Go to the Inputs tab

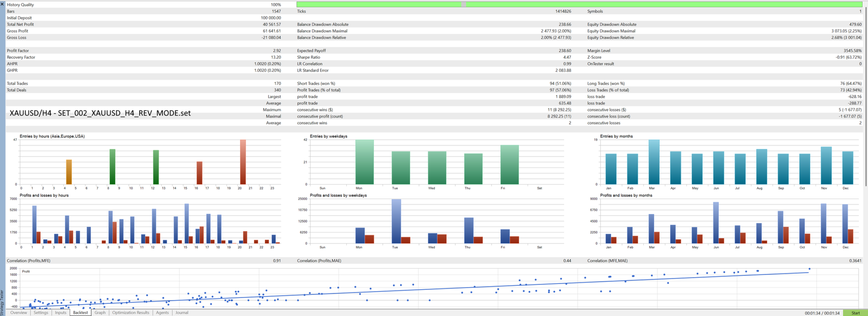[61, 312]
